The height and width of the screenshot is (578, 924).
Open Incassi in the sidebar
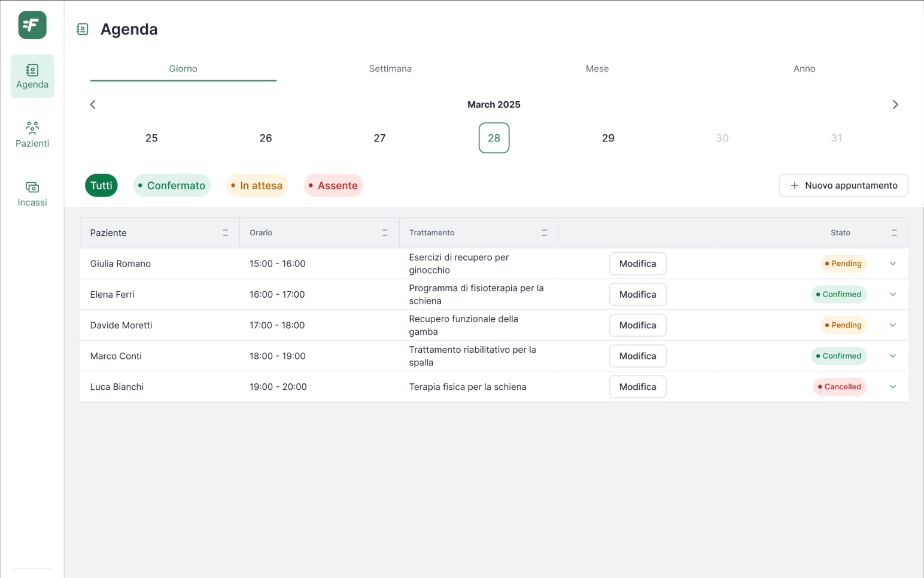(32, 194)
